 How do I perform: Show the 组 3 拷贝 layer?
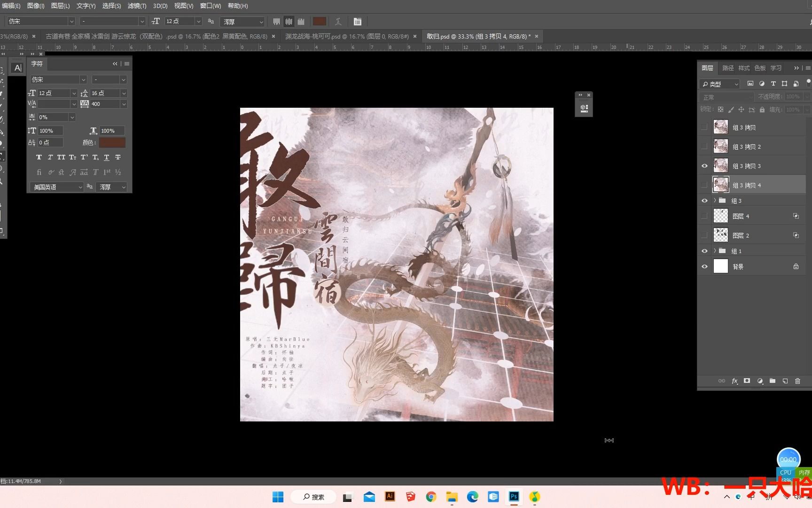tap(704, 127)
